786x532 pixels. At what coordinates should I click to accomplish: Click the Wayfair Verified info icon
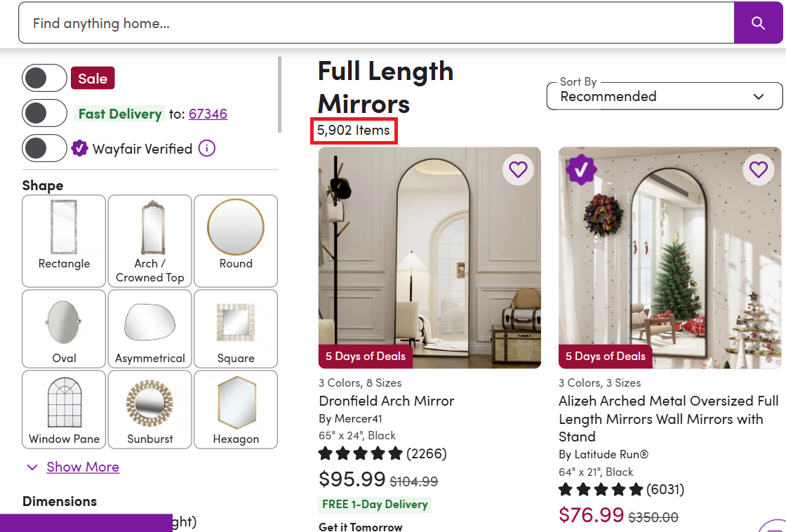pos(207,149)
